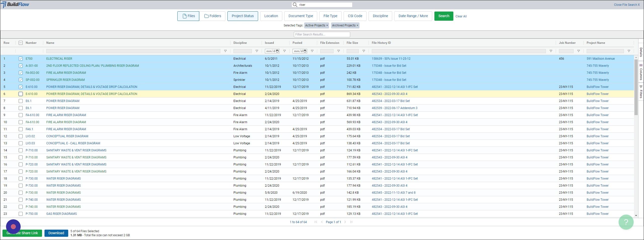Click the BuildFlow logo
The width and height of the screenshot is (644, 240).
(x=15, y=5)
